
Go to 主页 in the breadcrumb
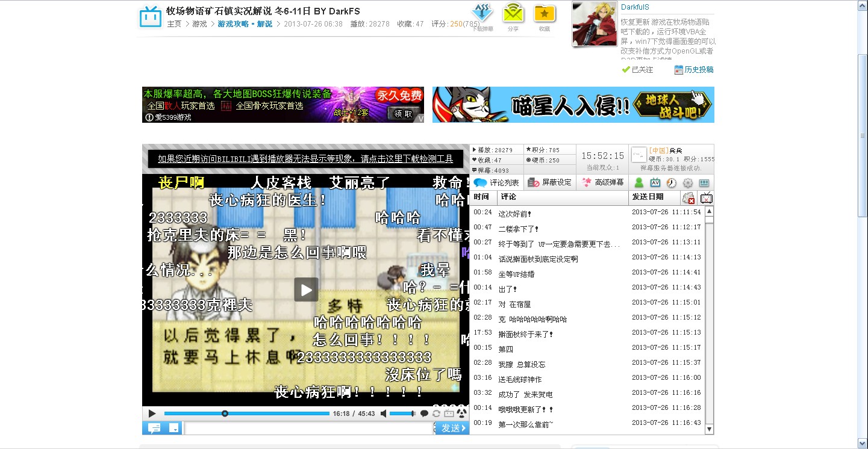point(174,24)
